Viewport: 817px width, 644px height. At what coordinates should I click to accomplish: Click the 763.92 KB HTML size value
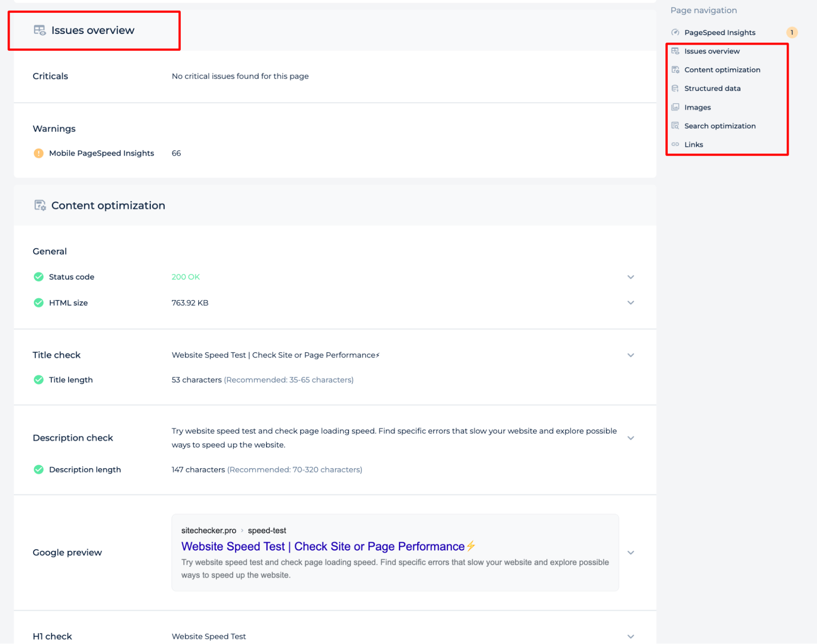pyautogui.click(x=190, y=303)
